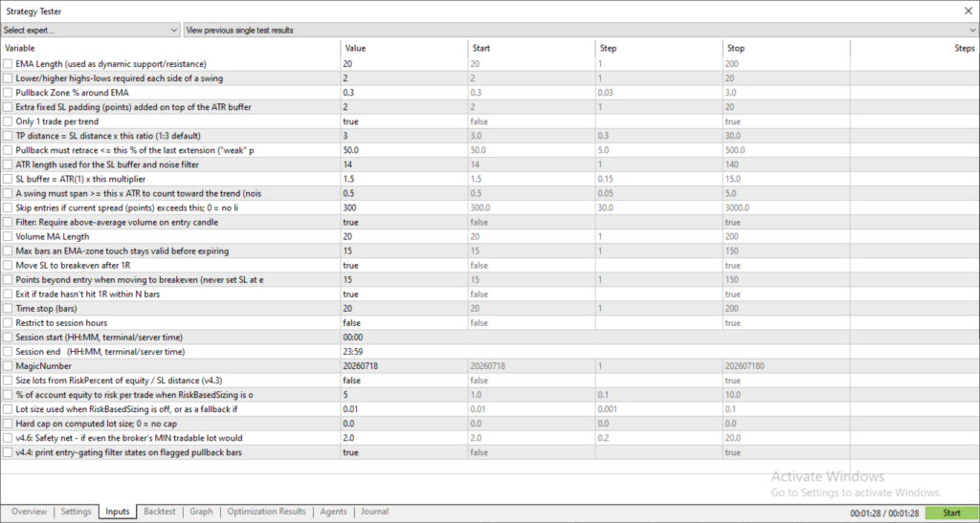Click the Start column header
The image size is (980, 523).
coord(531,48)
